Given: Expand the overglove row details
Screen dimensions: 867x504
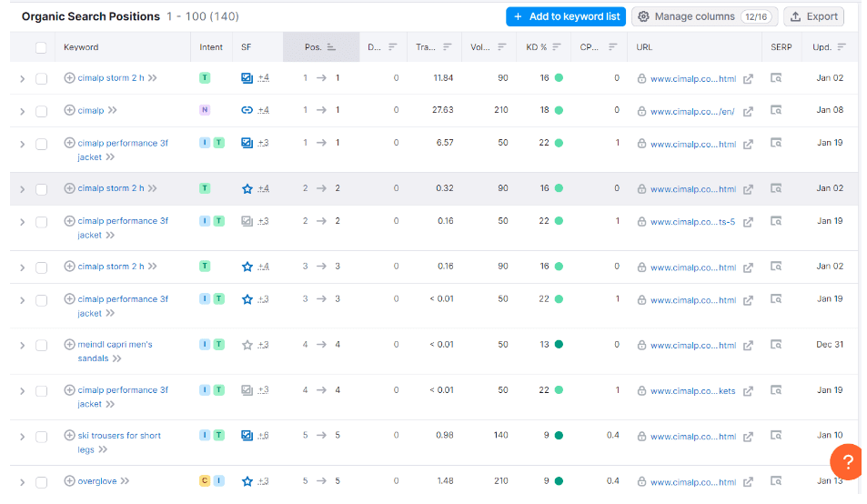Looking at the screenshot, I should click(22, 482).
